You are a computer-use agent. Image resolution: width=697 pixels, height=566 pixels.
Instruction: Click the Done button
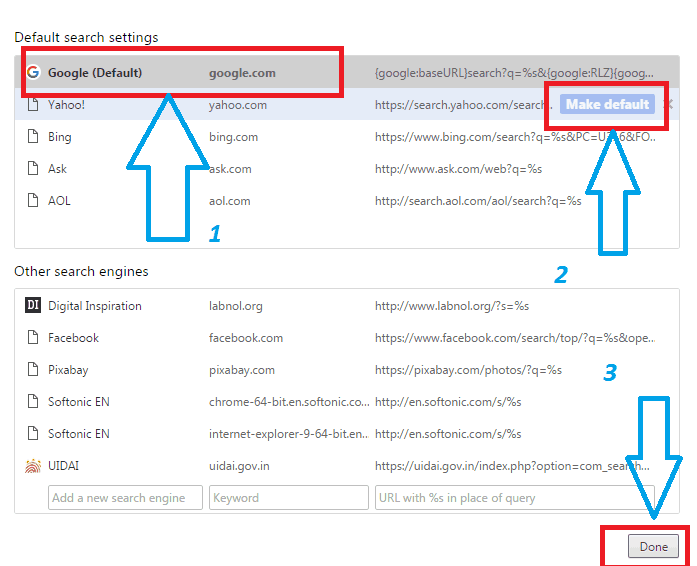click(653, 546)
